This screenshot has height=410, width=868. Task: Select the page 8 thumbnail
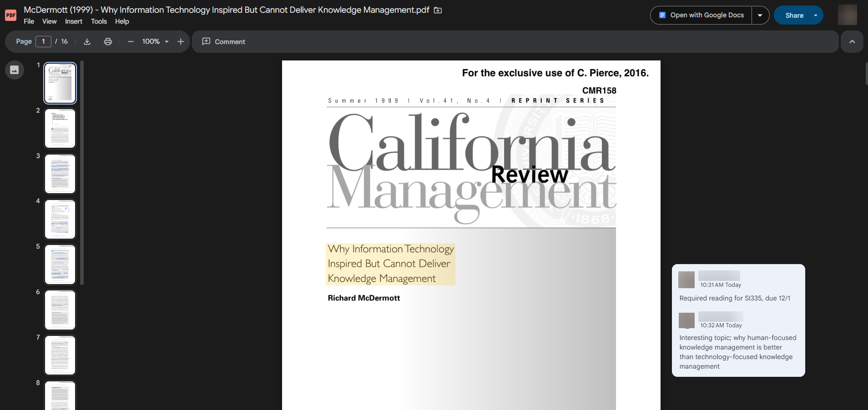60,395
